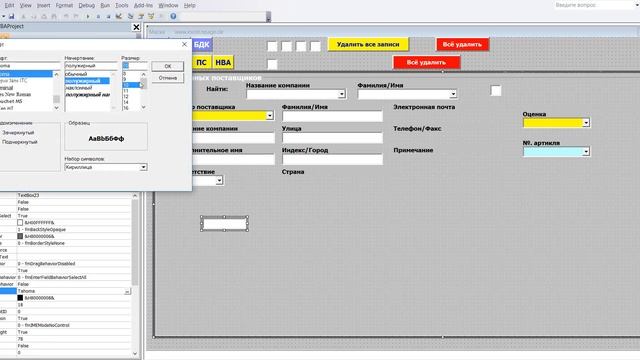The image size is (640, 360).
Task: Click the Cut icon in the toolbar
Action: [x=23, y=16]
